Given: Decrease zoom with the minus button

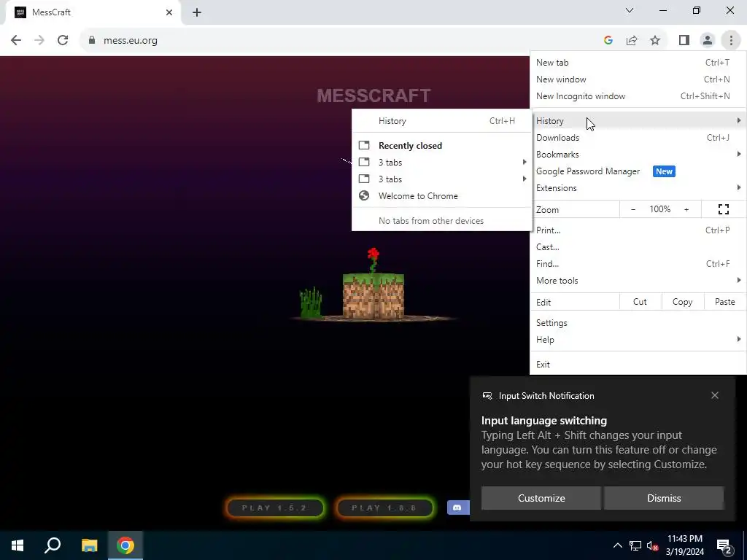Looking at the screenshot, I should pyautogui.click(x=633, y=209).
